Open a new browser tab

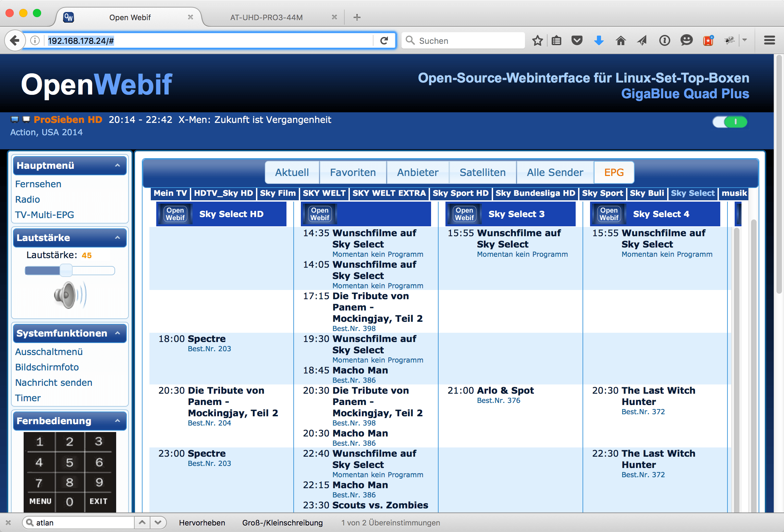(357, 17)
